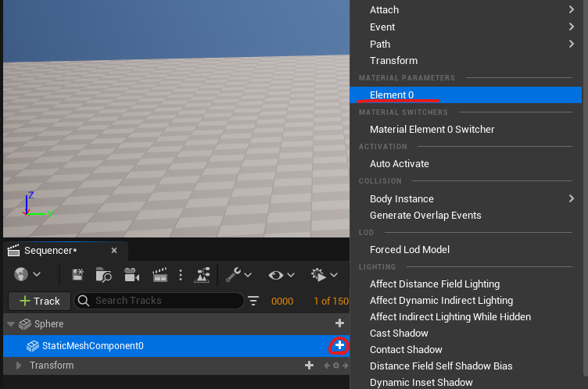
Task: Click the chevron arrow beside Body Instance
Action: pyautogui.click(x=571, y=198)
